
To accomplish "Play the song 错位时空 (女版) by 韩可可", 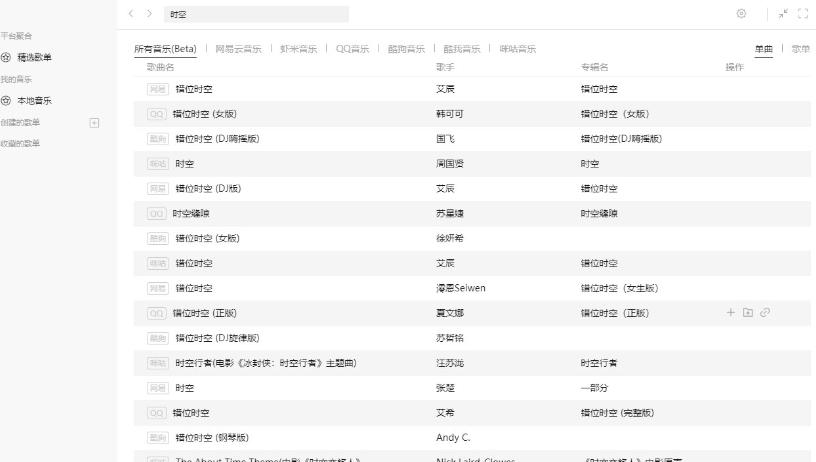I will (205, 114).
